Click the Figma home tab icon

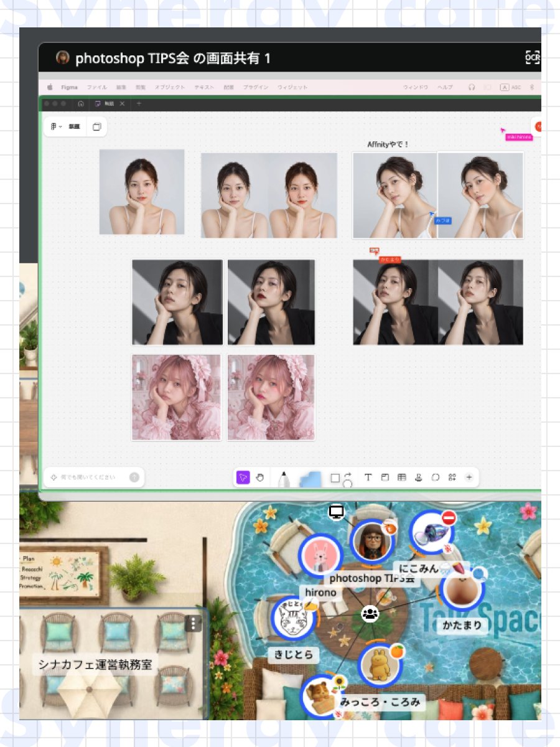(x=81, y=104)
